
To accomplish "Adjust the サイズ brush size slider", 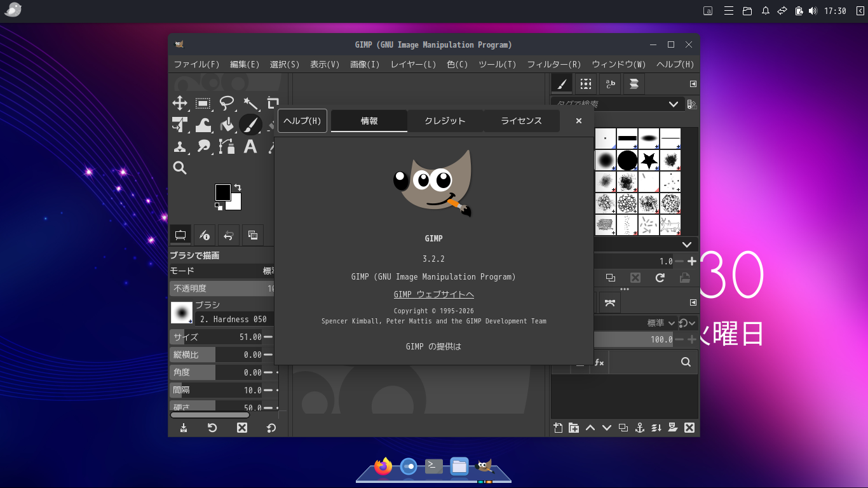I will tap(216, 337).
